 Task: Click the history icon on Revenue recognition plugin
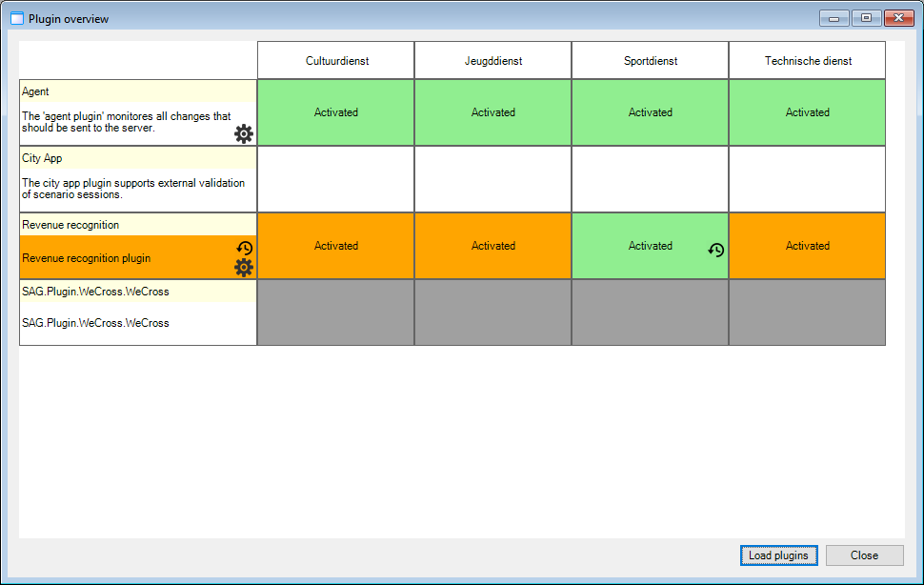[x=244, y=248]
